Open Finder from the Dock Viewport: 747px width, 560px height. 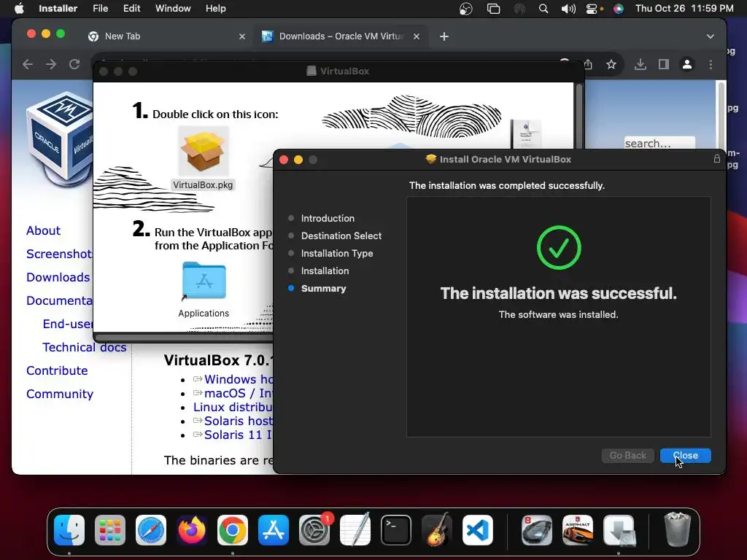coord(69,530)
